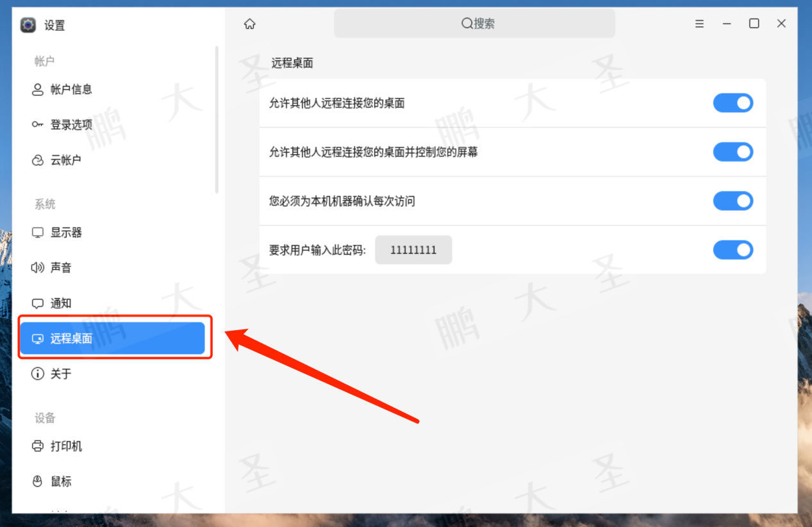Open the 打印机 printer icon
Image resolution: width=812 pixels, height=527 pixels.
coord(38,446)
